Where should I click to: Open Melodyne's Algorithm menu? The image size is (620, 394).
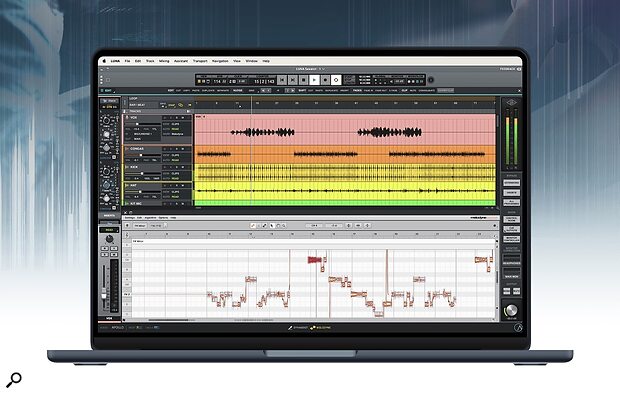pos(150,218)
